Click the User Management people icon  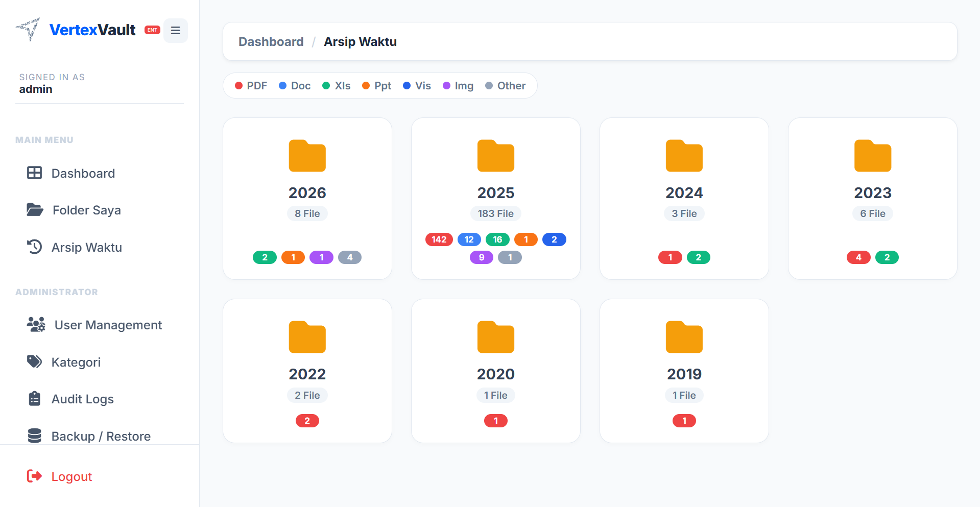[x=36, y=325]
